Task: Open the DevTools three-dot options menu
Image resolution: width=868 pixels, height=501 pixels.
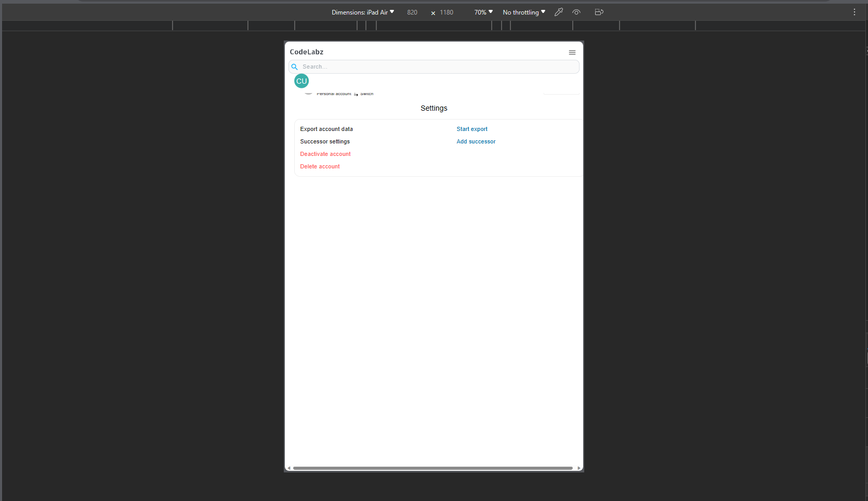Action: coord(854,12)
